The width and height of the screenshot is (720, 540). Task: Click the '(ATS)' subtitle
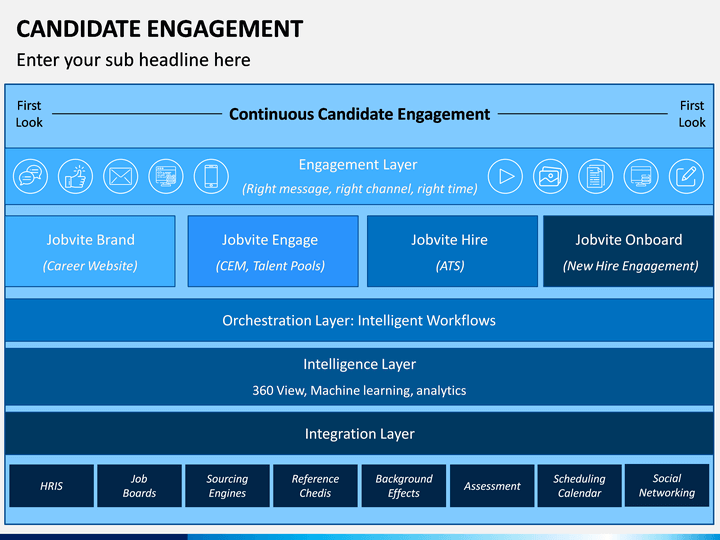pyautogui.click(x=450, y=266)
